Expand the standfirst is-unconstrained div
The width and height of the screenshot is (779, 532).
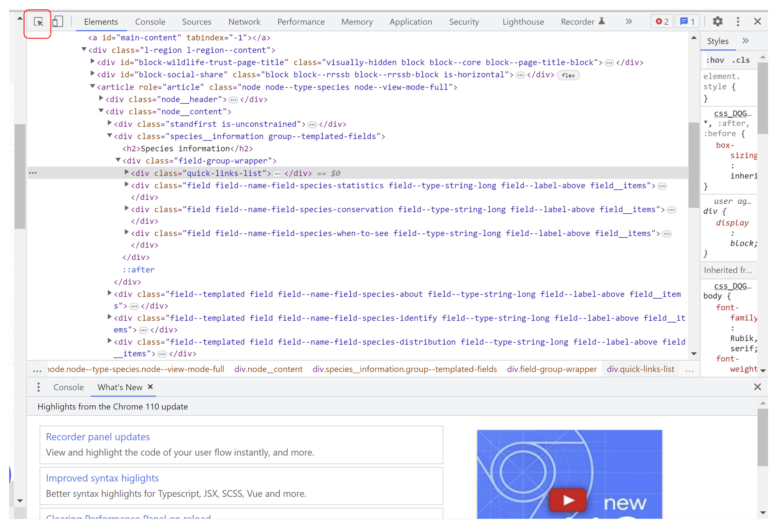tap(110, 123)
